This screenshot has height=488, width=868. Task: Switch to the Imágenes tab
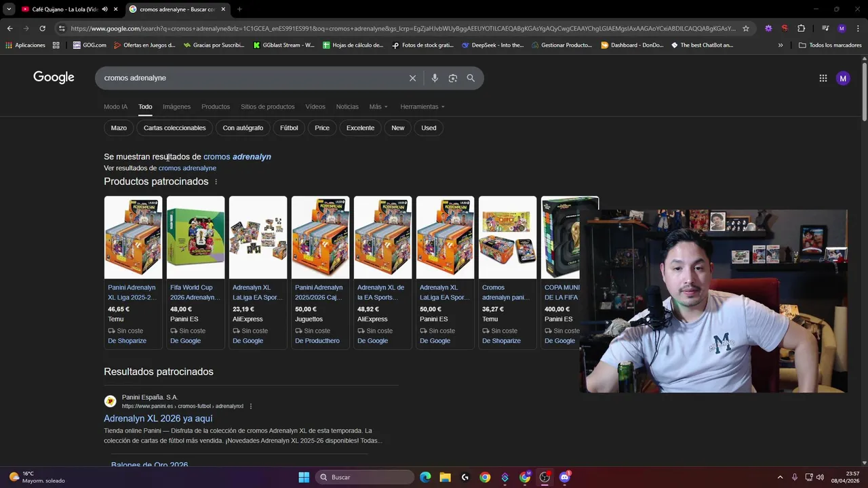tap(176, 106)
